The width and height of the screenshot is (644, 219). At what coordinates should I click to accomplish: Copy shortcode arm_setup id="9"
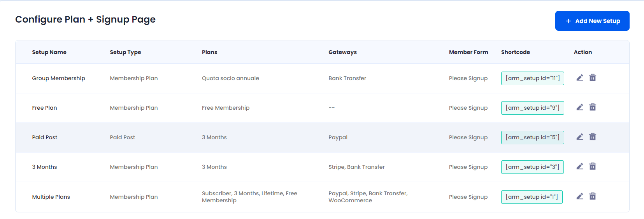coord(532,108)
